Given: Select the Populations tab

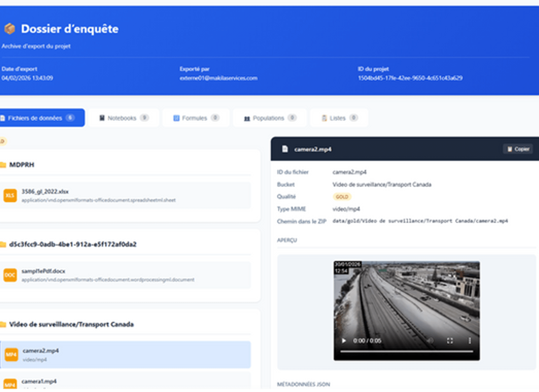Looking at the screenshot, I should point(270,118).
